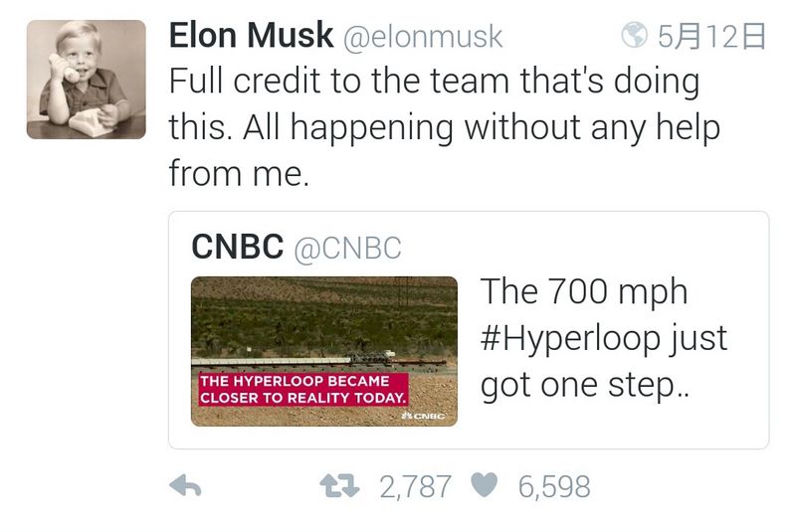The image size is (796, 532).
Task: Click the globe icon beside the date
Action: click(x=634, y=37)
